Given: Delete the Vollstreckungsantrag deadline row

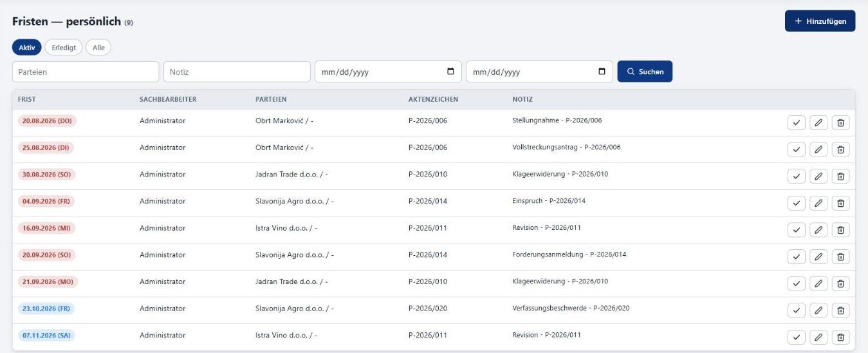Looking at the screenshot, I should pos(840,149).
